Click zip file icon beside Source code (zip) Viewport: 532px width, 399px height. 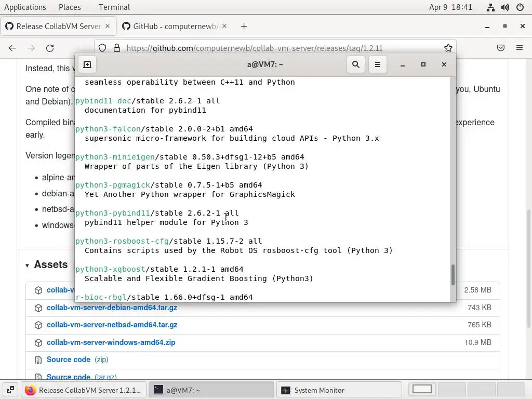click(x=38, y=360)
